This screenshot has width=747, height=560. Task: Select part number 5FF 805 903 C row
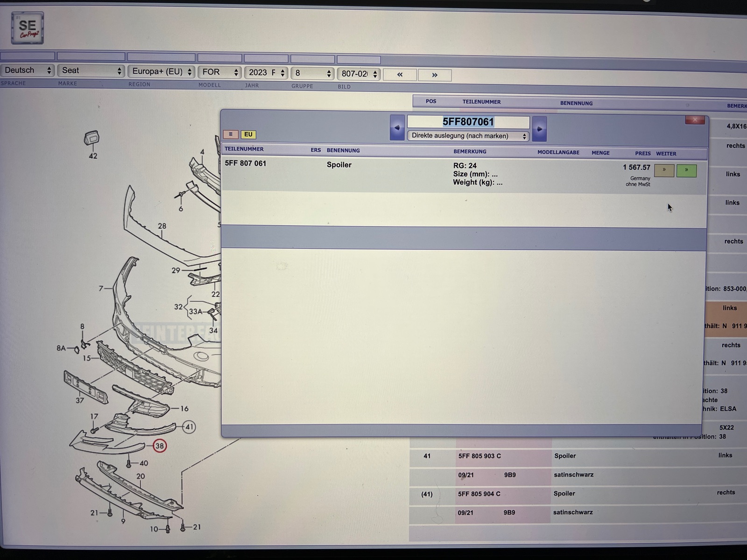479,456
